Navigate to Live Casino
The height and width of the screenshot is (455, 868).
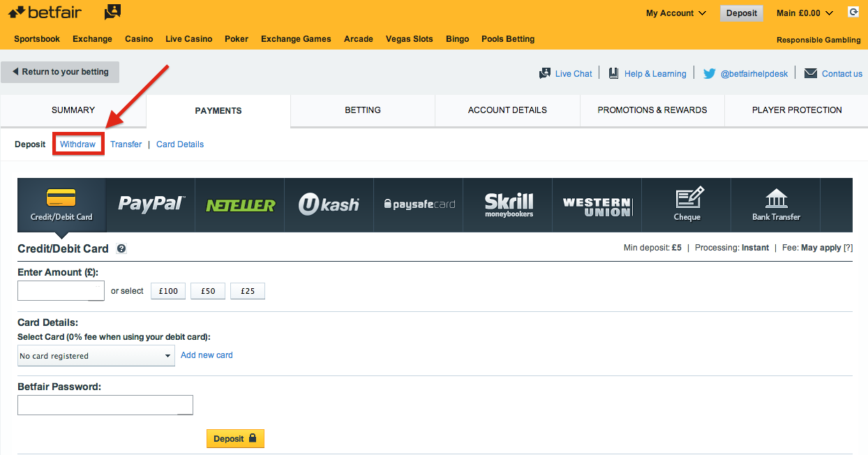[188, 39]
